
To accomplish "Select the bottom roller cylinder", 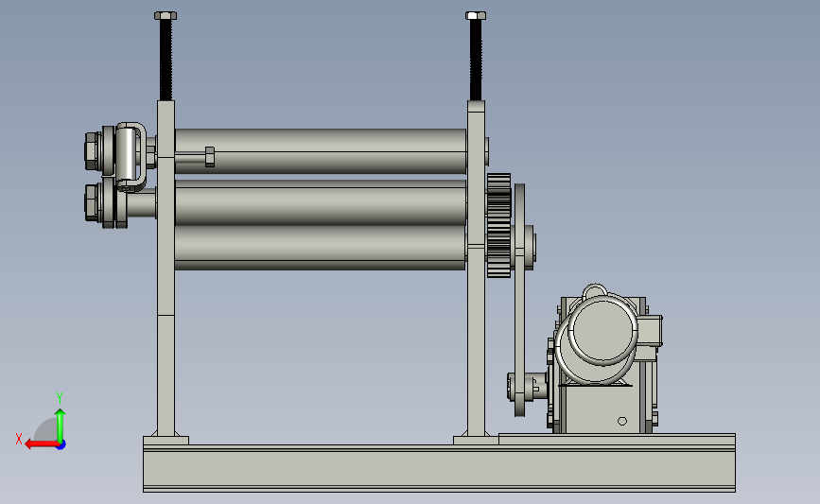I will pyautogui.click(x=320, y=248).
